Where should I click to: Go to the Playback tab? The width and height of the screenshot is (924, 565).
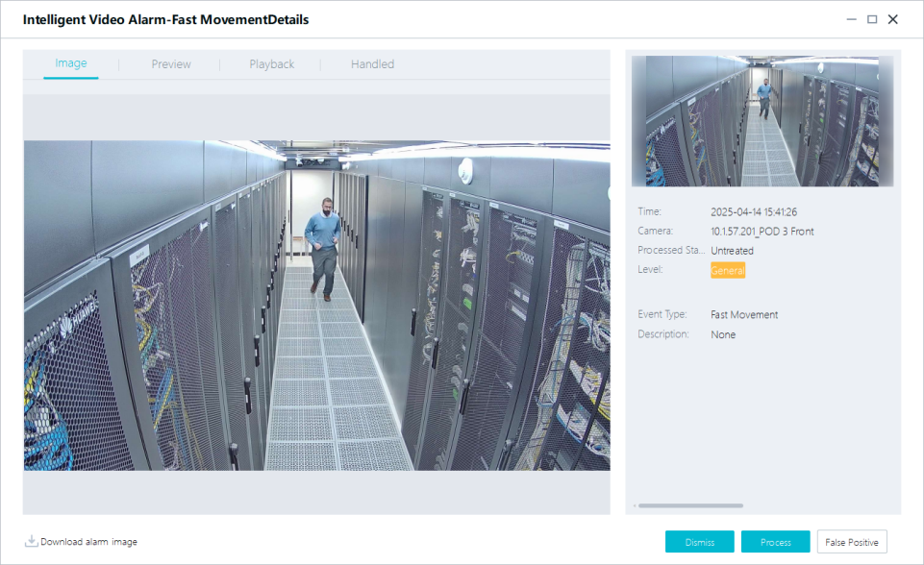[271, 64]
